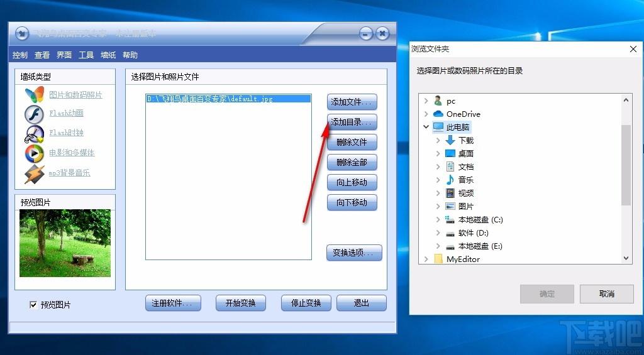Viewport: 644px width, 355px height.
Task: Select the default.jpg entry in file list
Action: click(228, 99)
